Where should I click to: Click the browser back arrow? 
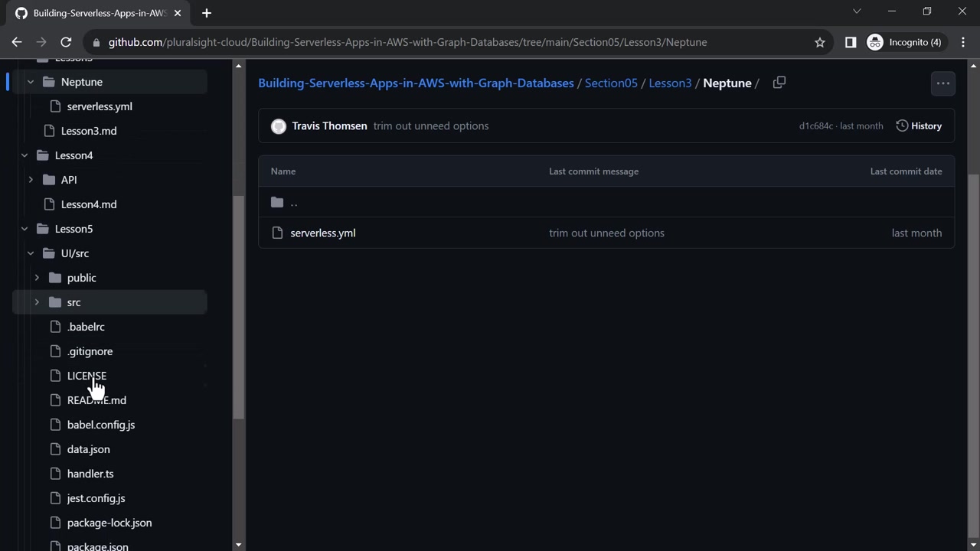click(x=17, y=42)
